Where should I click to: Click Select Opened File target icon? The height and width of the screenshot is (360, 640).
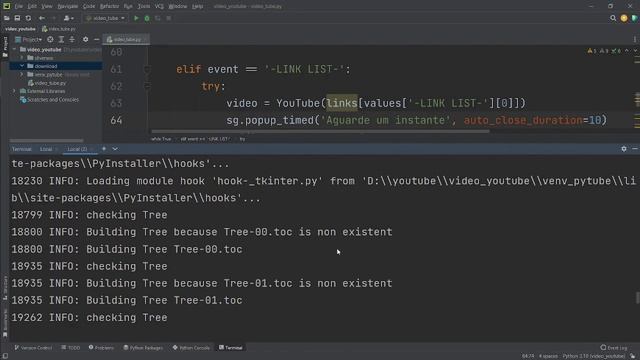(50, 39)
